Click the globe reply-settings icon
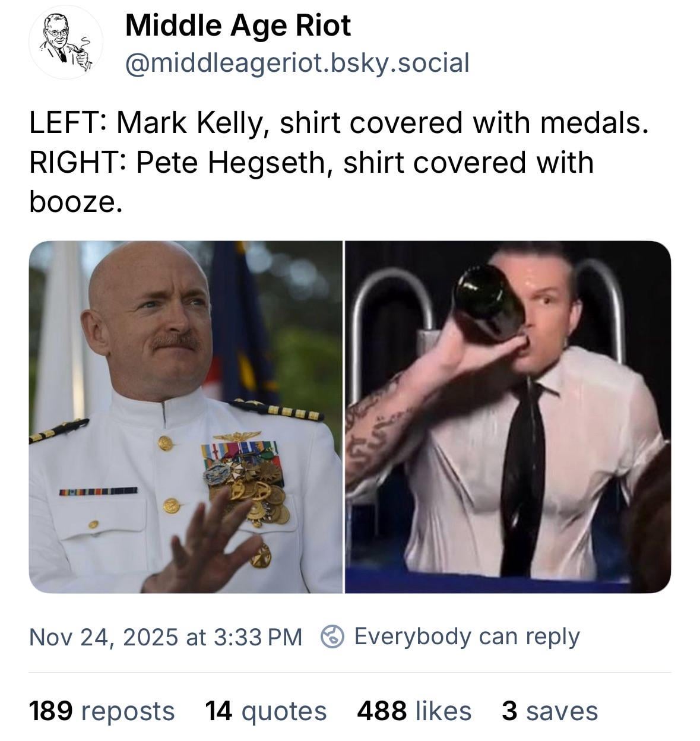This screenshot has width=700, height=741. pos(332,636)
